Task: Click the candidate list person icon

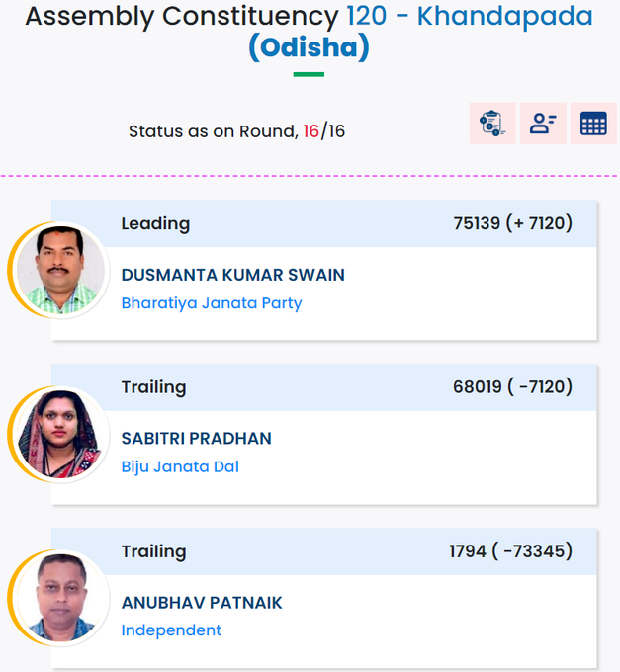Action: click(x=543, y=124)
